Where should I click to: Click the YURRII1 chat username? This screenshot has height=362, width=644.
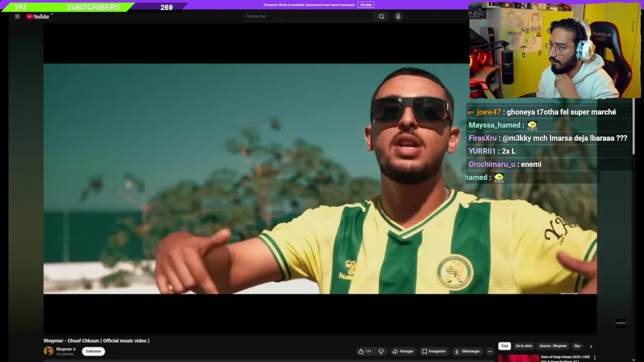click(x=482, y=151)
